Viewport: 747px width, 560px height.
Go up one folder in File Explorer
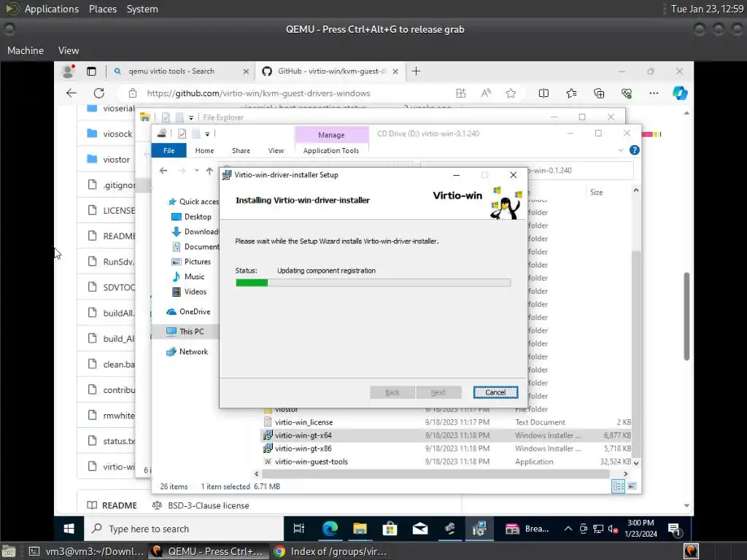click(209, 171)
